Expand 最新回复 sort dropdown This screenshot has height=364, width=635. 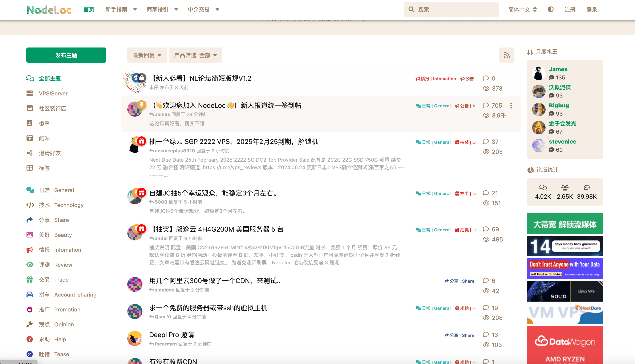(x=147, y=55)
